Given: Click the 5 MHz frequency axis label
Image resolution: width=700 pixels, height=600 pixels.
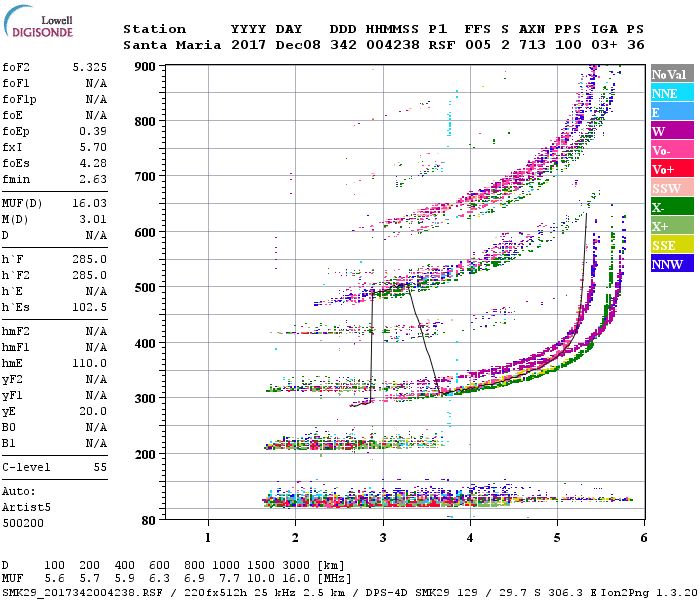Looking at the screenshot, I should (x=557, y=538).
